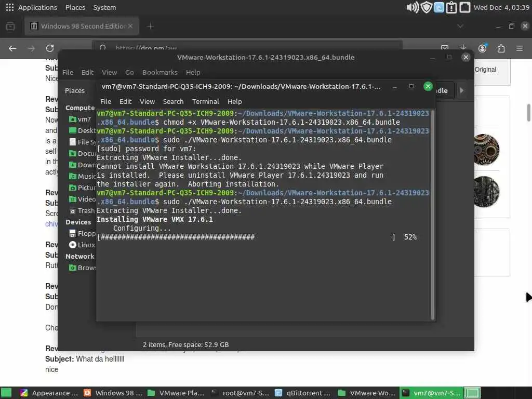Open the Go menu in file manager

(129, 72)
